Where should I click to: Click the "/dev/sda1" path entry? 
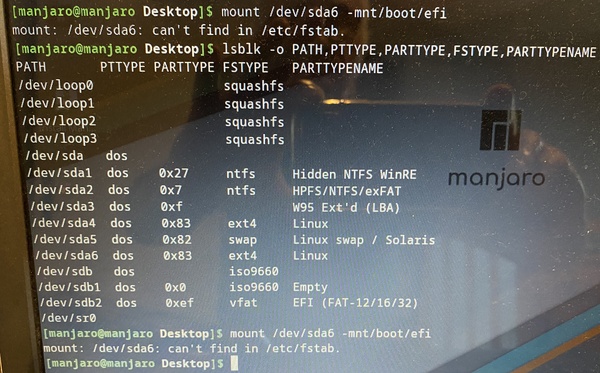[x=60, y=173]
